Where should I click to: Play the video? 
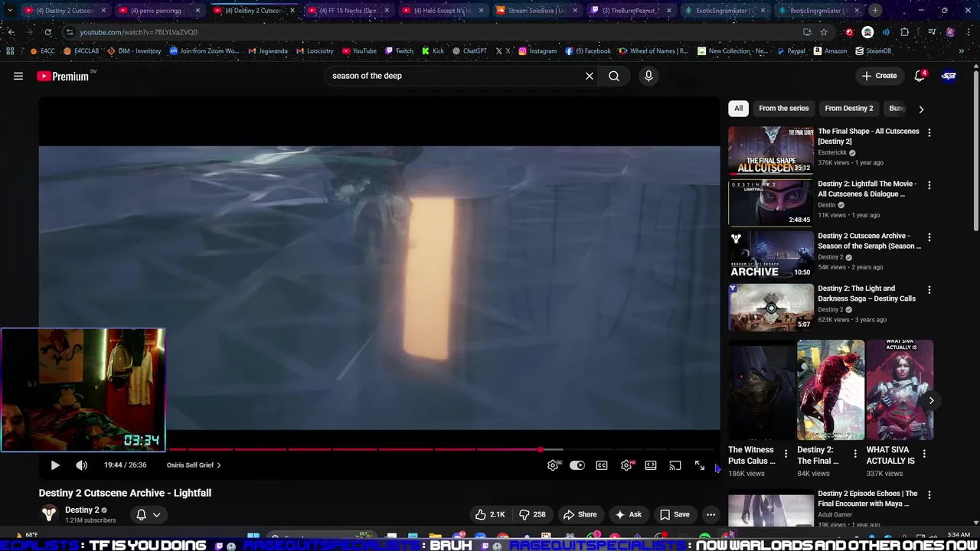55,465
